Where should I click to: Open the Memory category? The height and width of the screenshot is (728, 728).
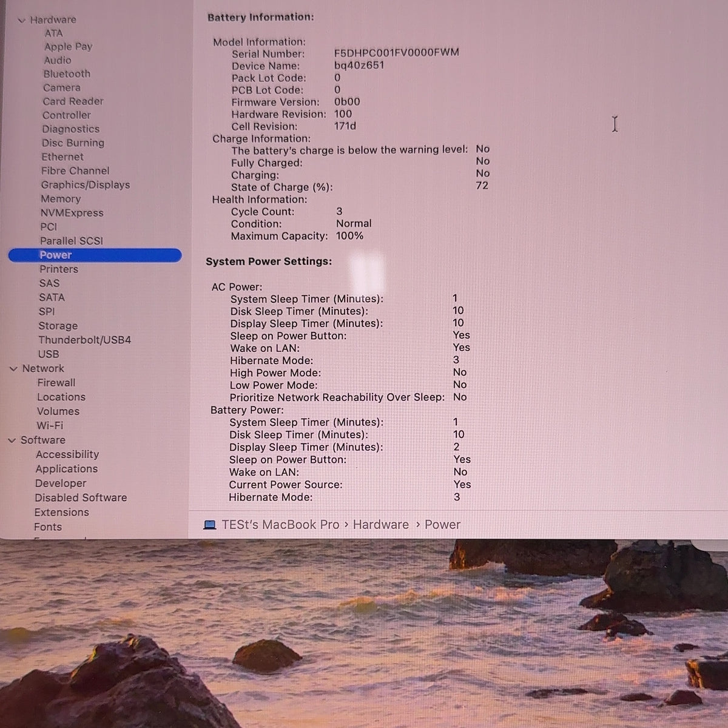point(61,199)
